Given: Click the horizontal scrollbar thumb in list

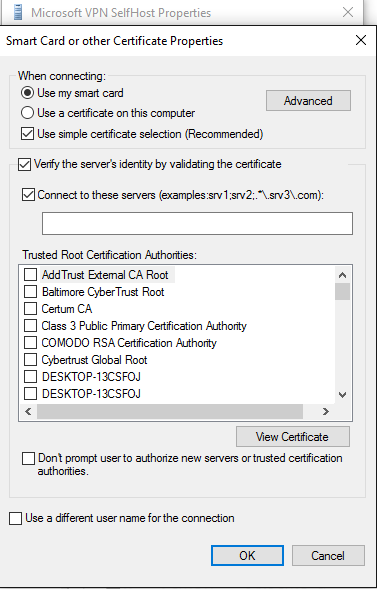Looking at the screenshot, I should (170, 412).
